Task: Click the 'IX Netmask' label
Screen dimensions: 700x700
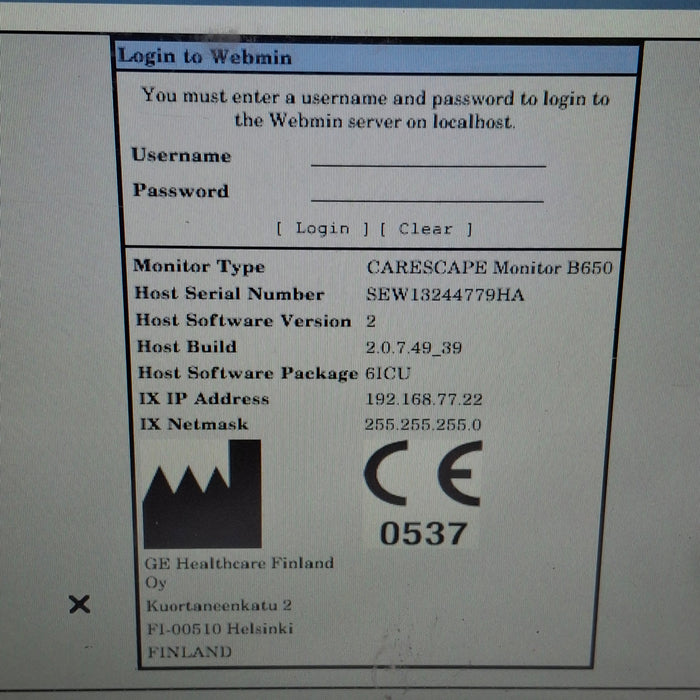Action: [x=194, y=424]
